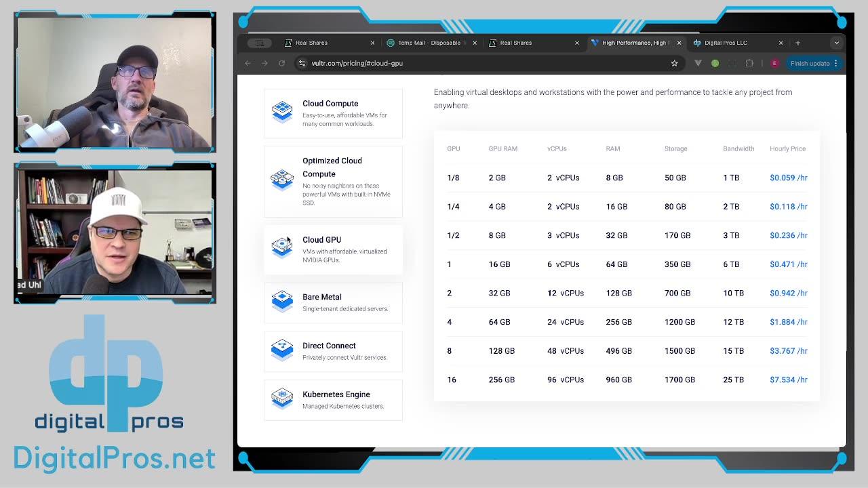
Task: Click the 96 vCPUs cell
Action: [x=566, y=380]
